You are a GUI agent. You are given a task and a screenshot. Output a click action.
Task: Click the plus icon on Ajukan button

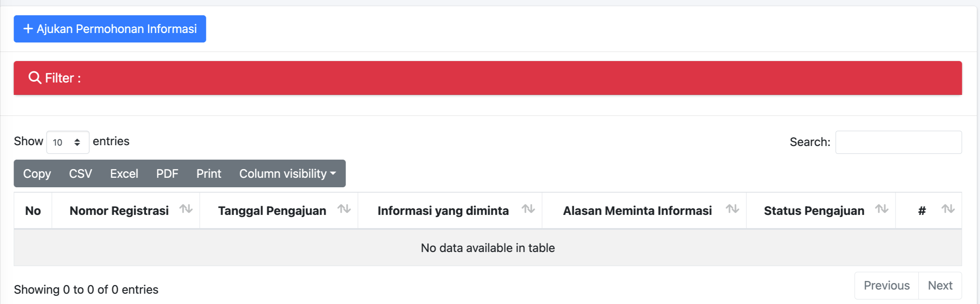click(28, 29)
